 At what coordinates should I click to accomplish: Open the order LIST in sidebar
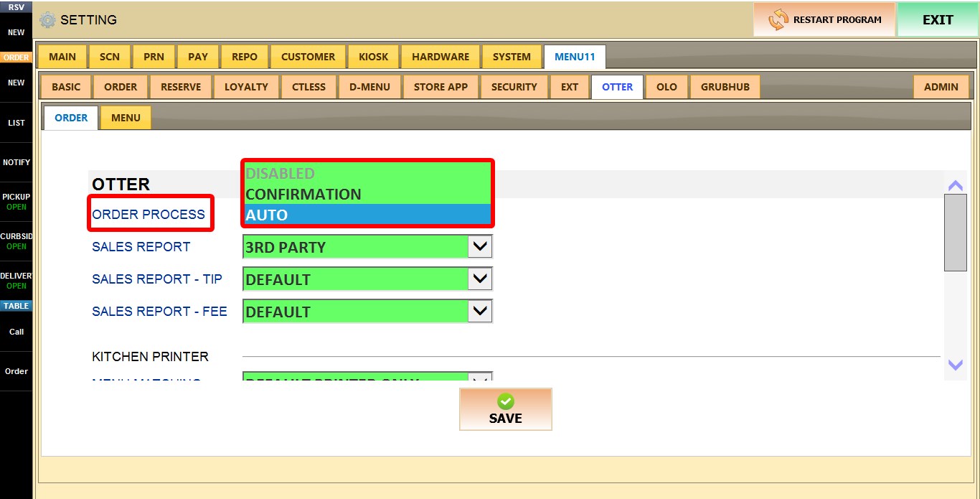(17, 123)
